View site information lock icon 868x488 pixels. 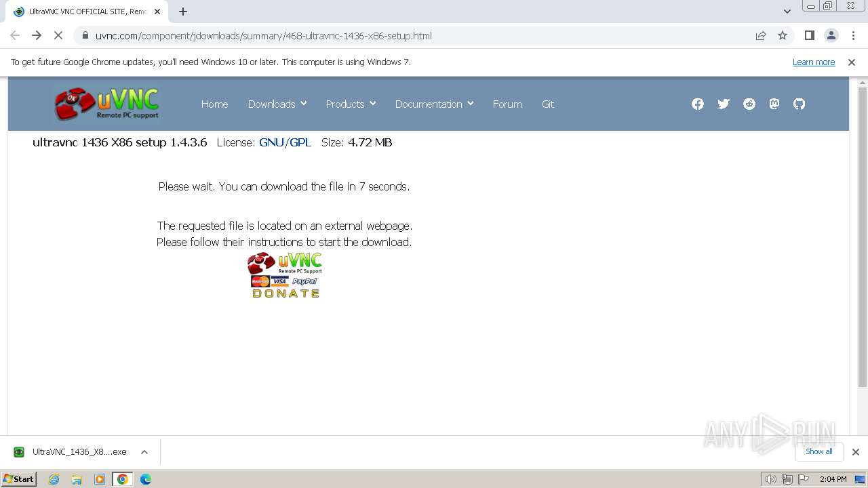point(85,35)
